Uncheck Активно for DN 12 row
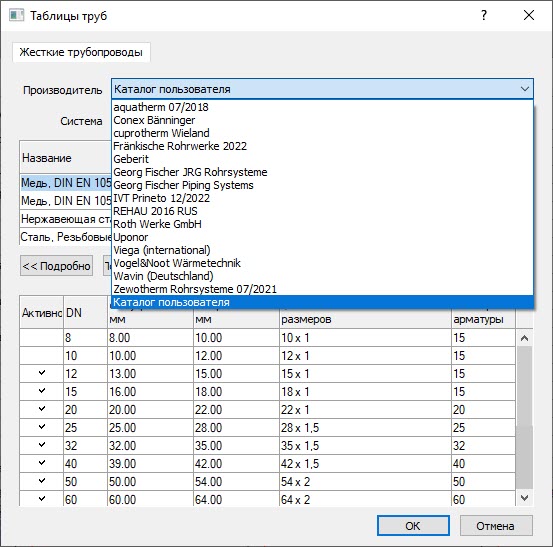Image resolution: width=553 pixels, height=547 pixels. [42, 373]
